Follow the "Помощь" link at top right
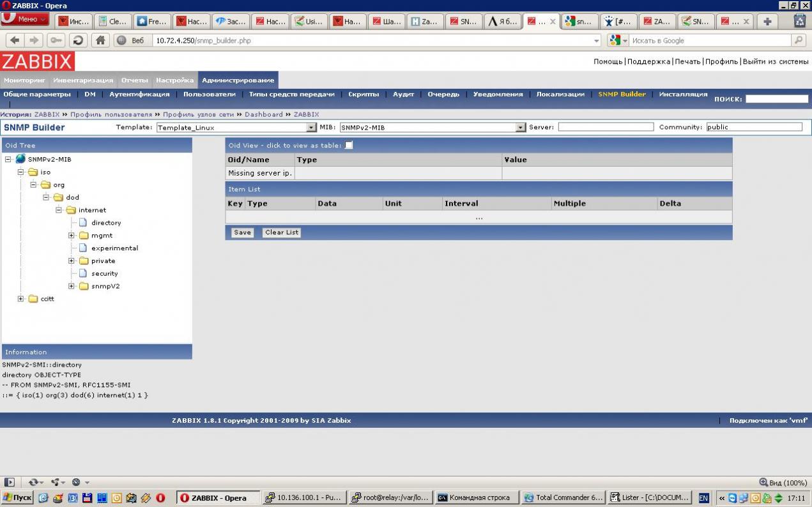 (608, 61)
